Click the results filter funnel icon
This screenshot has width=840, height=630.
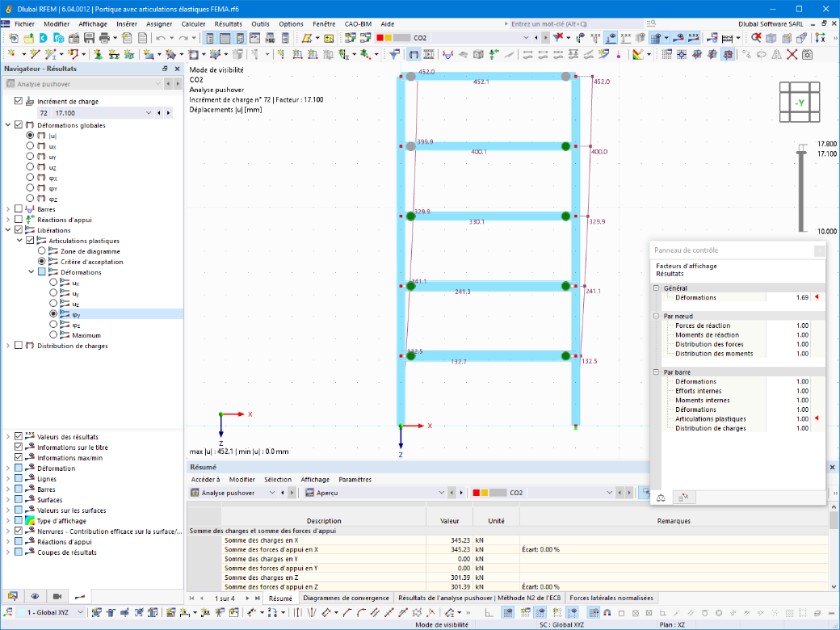tap(395, 54)
